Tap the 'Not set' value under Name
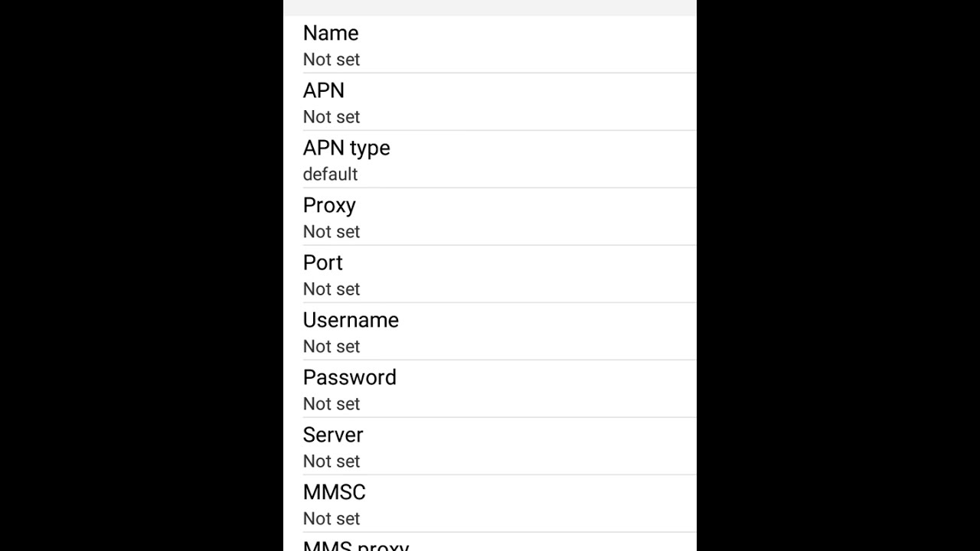The height and width of the screenshot is (551, 980). [x=332, y=60]
